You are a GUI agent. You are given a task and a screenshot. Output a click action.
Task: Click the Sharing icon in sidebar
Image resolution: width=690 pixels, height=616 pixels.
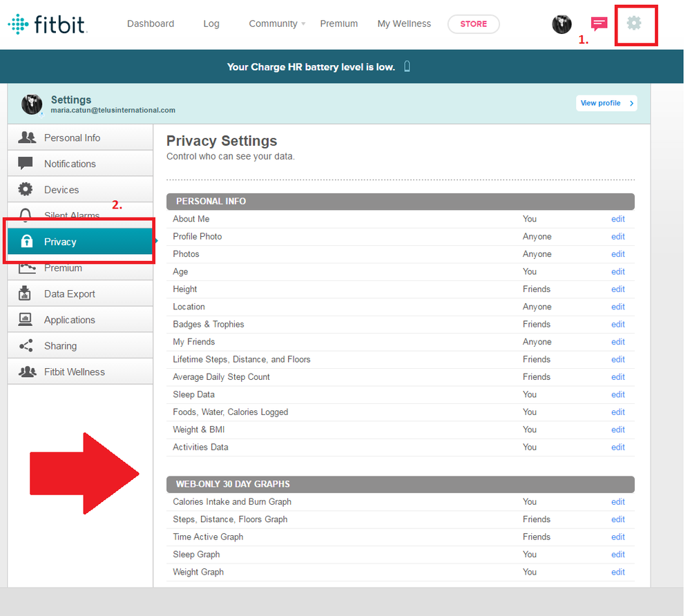pos(26,345)
